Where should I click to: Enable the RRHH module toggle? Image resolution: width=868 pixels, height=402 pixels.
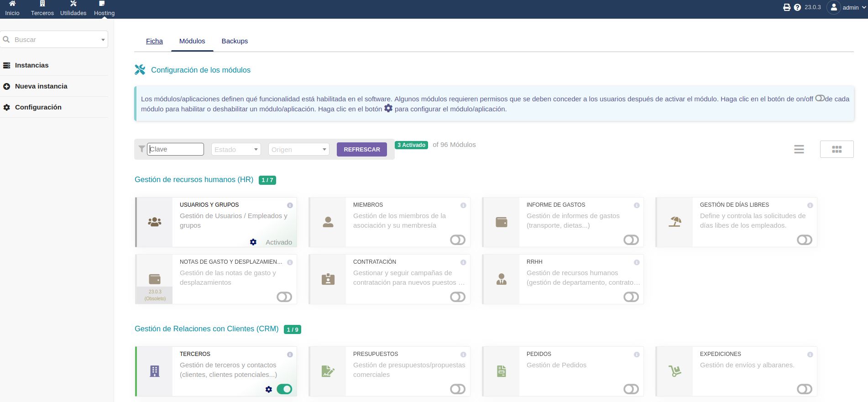pyautogui.click(x=631, y=297)
